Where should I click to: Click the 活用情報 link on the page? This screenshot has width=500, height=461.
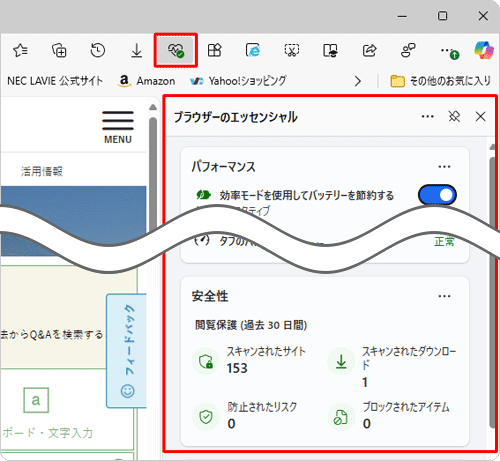42,171
